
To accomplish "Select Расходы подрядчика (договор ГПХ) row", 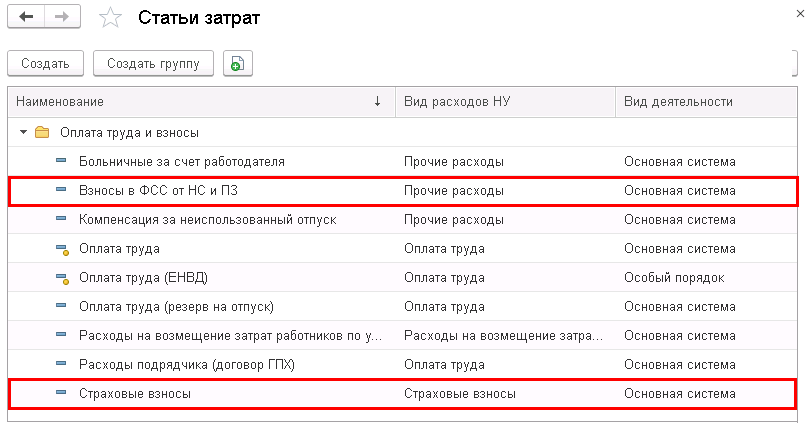I will (403, 365).
